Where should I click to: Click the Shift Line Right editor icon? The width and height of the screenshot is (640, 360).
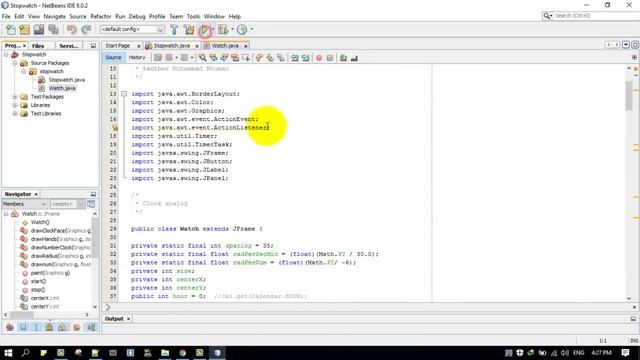305,58
